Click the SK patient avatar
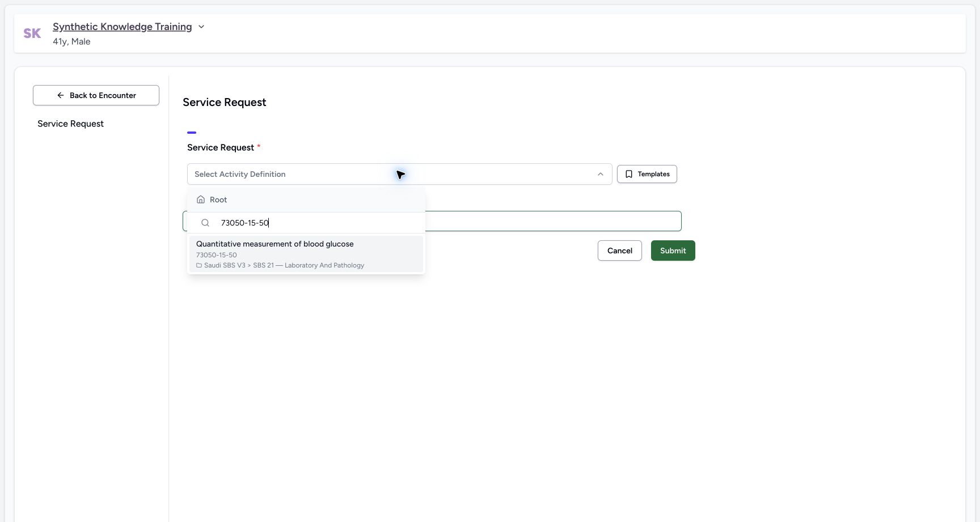This screenshot has width=980, height=522. pyautogui.click(x=32, y=33)
